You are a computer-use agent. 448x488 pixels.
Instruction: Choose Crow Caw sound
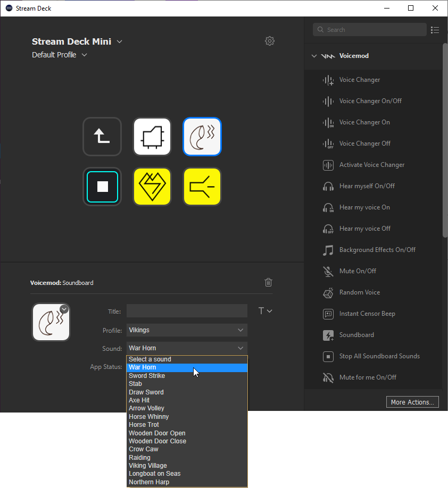[187, 449]
